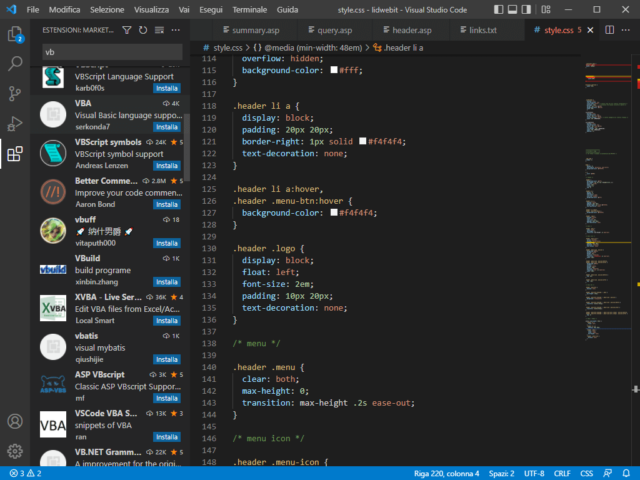This screenshot has width=640, height=480.
Task: Install the ASP VBscript extension
Action: pos(167,398)
